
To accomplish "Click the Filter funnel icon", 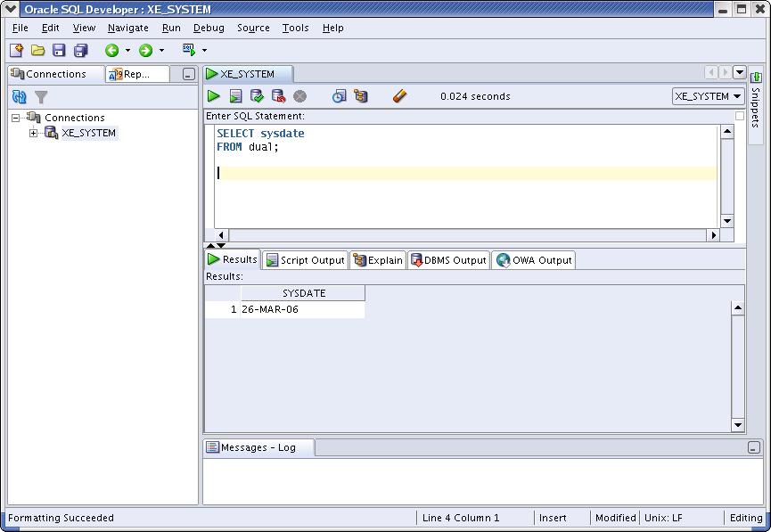I will pyautogui.click(x=41, y=97).
